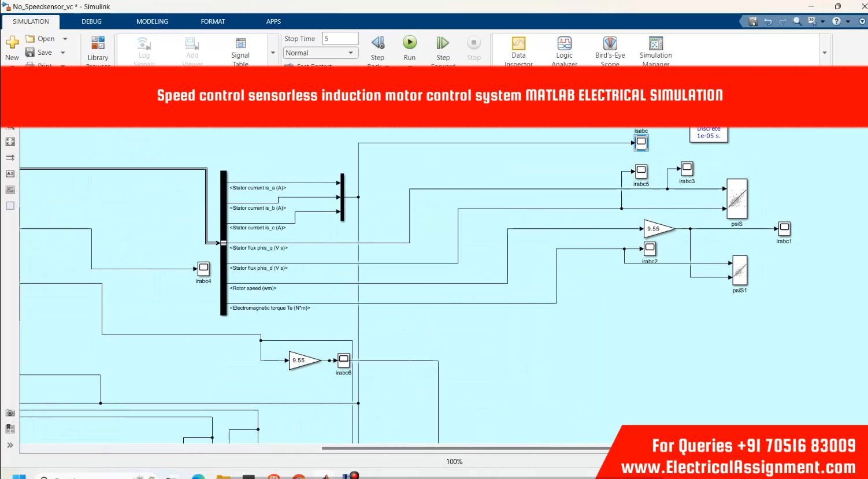The image size is (868, 479).
Task: Open the Data Inspector tool
Action: coord(518,44)
